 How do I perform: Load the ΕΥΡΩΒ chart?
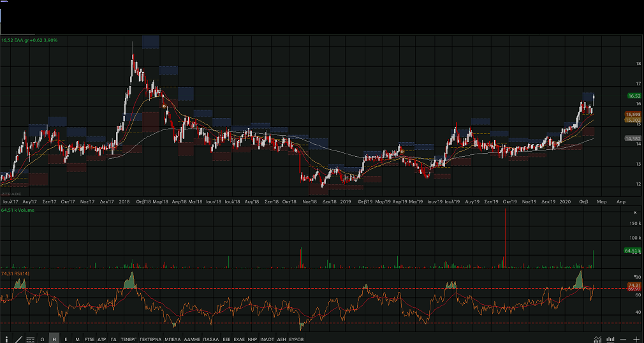point(296,339)
